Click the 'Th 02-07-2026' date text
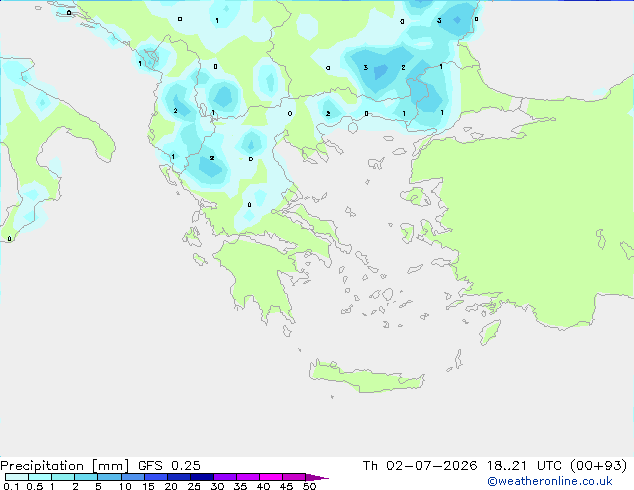 (x=420, y=465)
